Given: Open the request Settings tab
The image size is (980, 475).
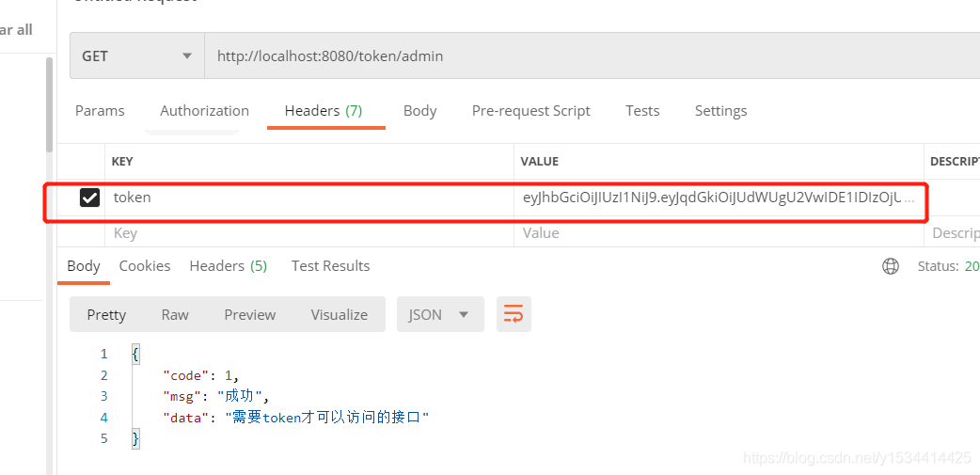Looking at the screenshot, I should click(x=720, y=111).
